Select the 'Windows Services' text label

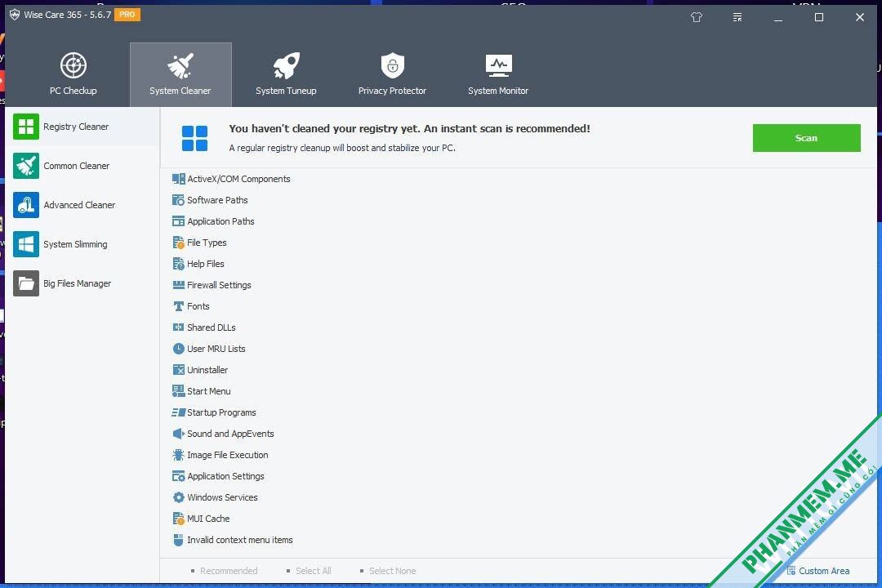click(x=223, y=497)
